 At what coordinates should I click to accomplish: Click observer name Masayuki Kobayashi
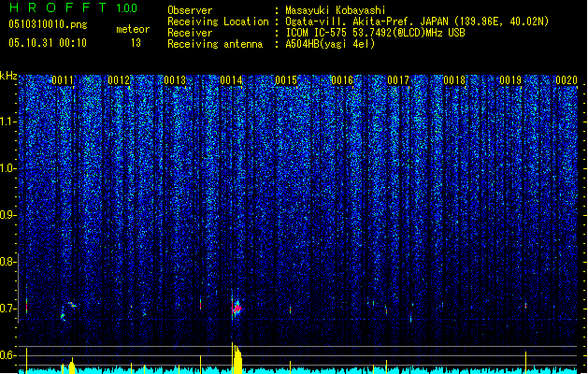(x=336, y=10)
